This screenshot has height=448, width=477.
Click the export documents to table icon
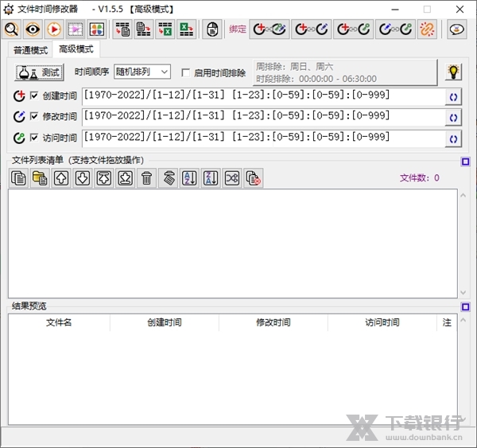click(144, 29)
